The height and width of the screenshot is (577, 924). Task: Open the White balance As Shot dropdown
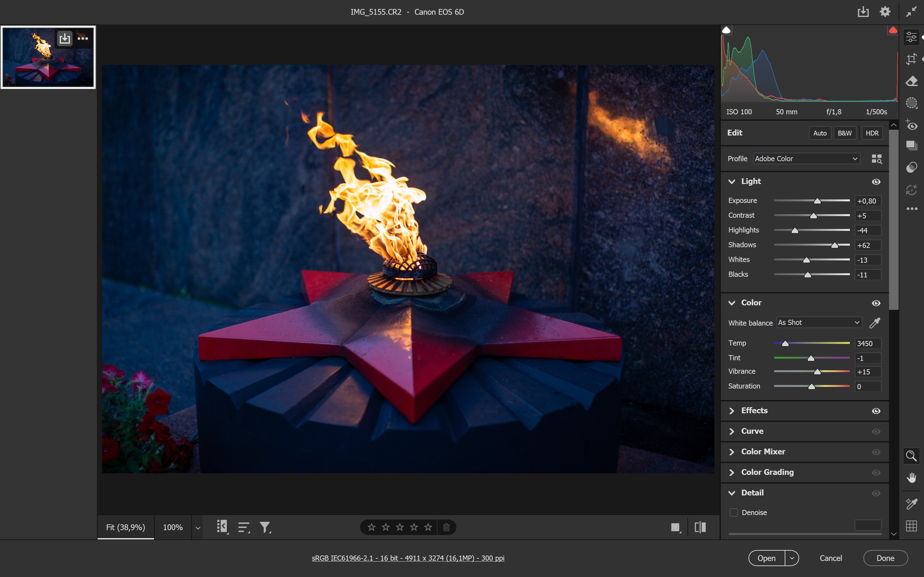[x=818, y=322]
